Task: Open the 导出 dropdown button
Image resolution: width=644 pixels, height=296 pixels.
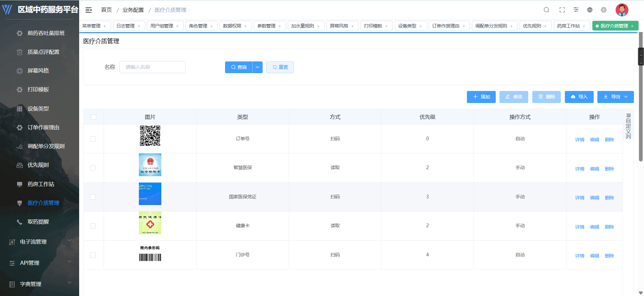Action: point(615,97)
